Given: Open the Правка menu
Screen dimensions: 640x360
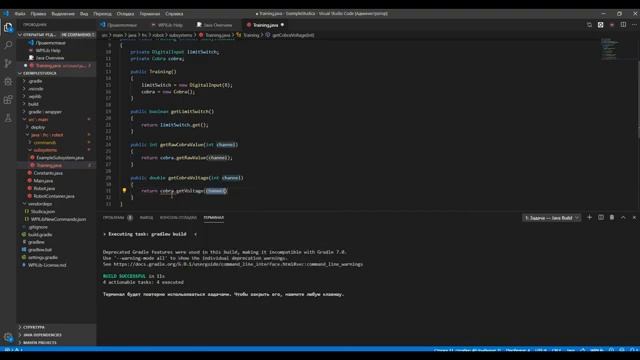Looking at the screenshot, I should tap(38, 13).
